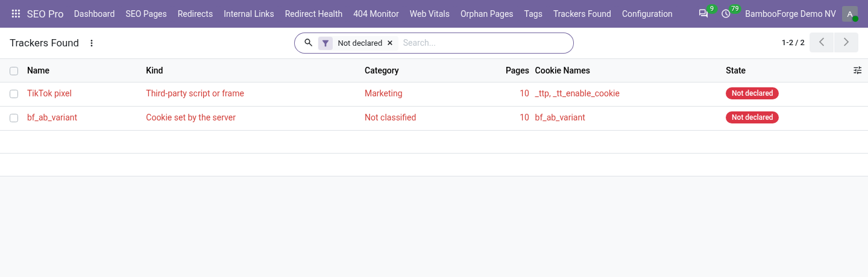This screenshot has height=277, width=868.
Task: Open the Dashboard menu
Action: (x=94, y=14)
